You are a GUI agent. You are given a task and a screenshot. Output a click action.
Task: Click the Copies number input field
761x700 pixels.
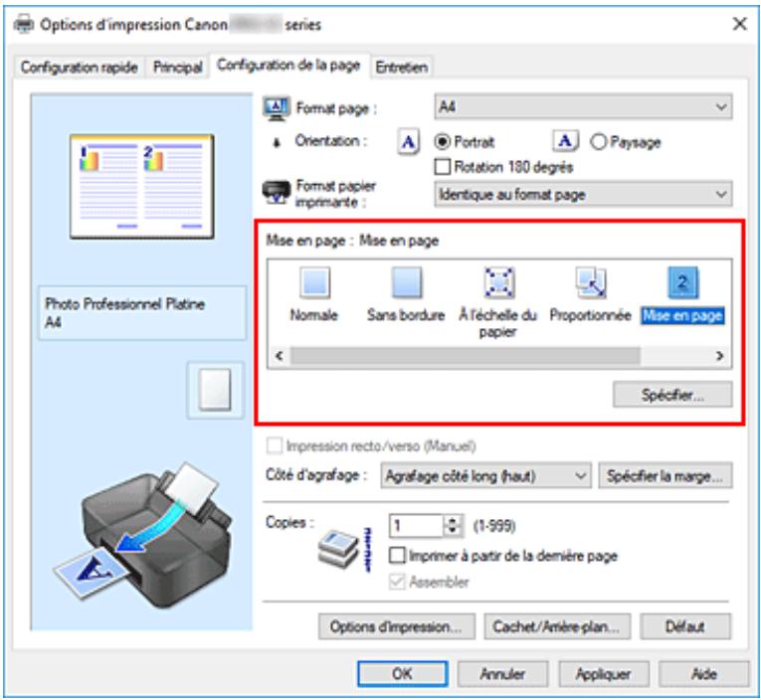(x=416, y=526)
